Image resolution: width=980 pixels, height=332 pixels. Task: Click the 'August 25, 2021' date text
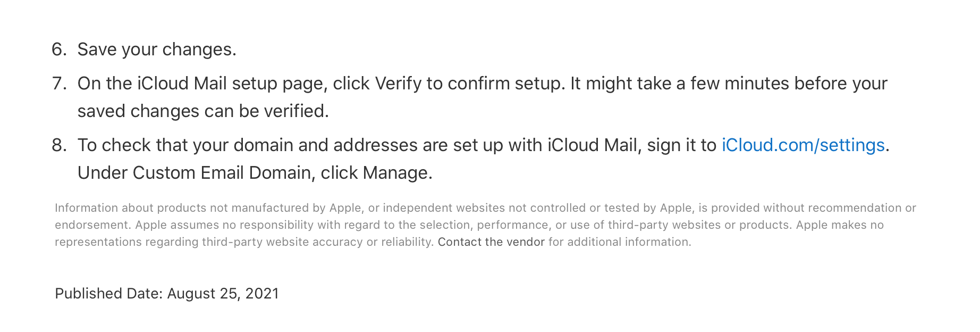pyautogui.click(x=223, y=294)
